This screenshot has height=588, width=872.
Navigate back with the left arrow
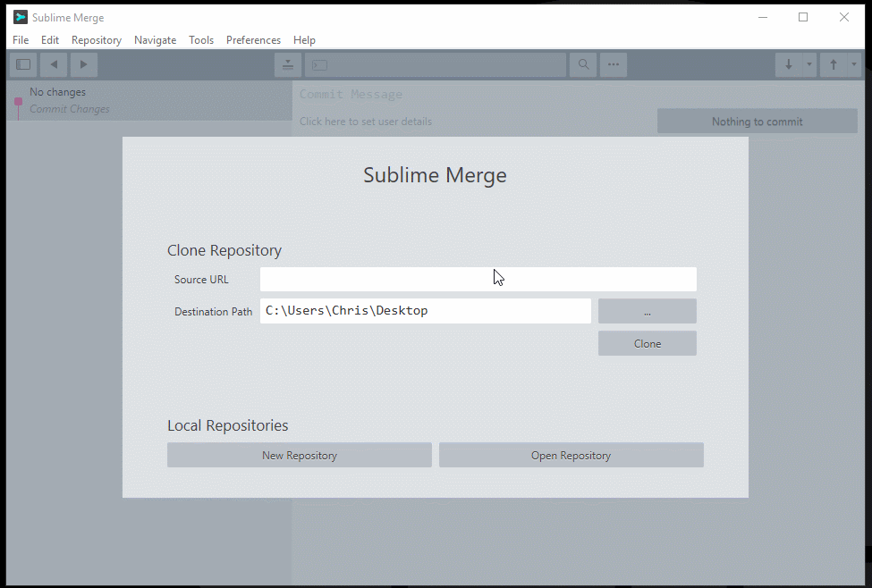(x=54, y=64)
